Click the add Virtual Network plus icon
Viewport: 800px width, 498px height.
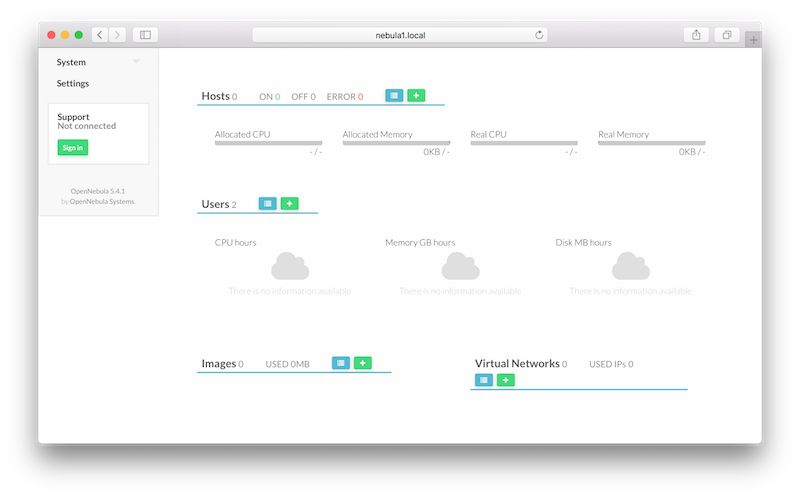506,380
